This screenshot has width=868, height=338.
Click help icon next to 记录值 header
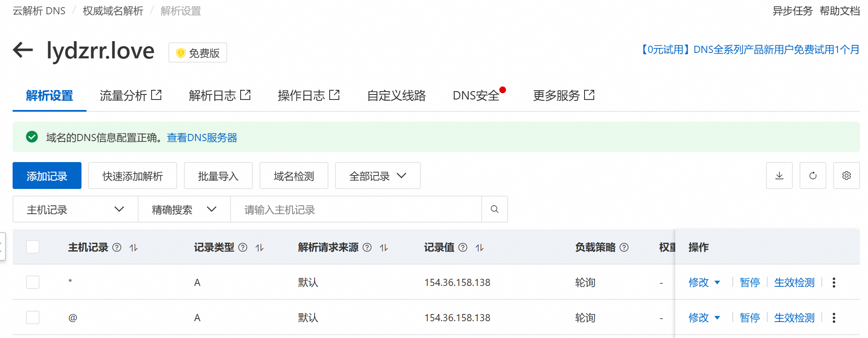click(463, 247)
